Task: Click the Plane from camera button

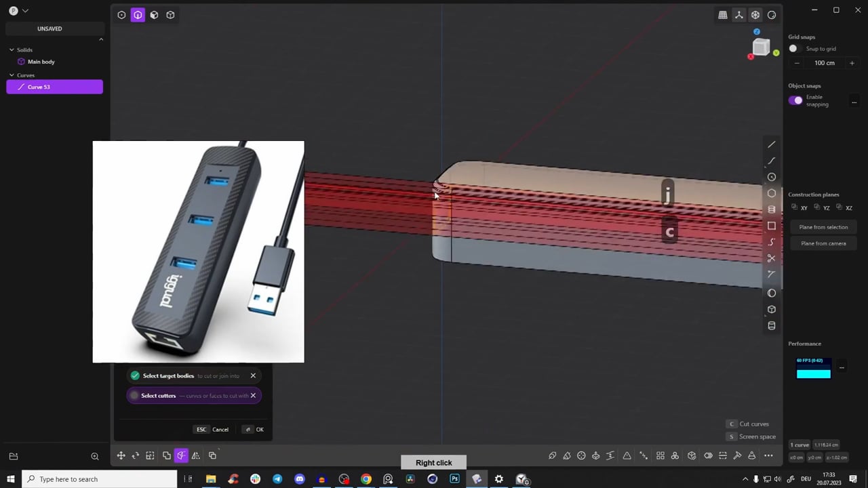Action: point(823,243)
